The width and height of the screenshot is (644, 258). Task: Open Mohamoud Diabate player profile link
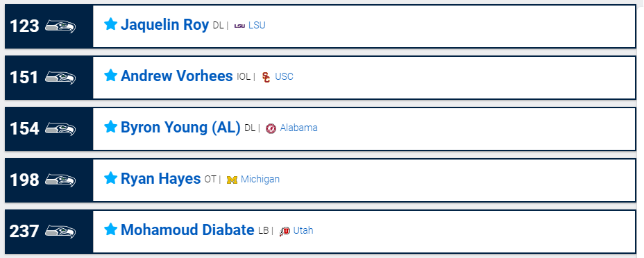[x=187, y=230]
